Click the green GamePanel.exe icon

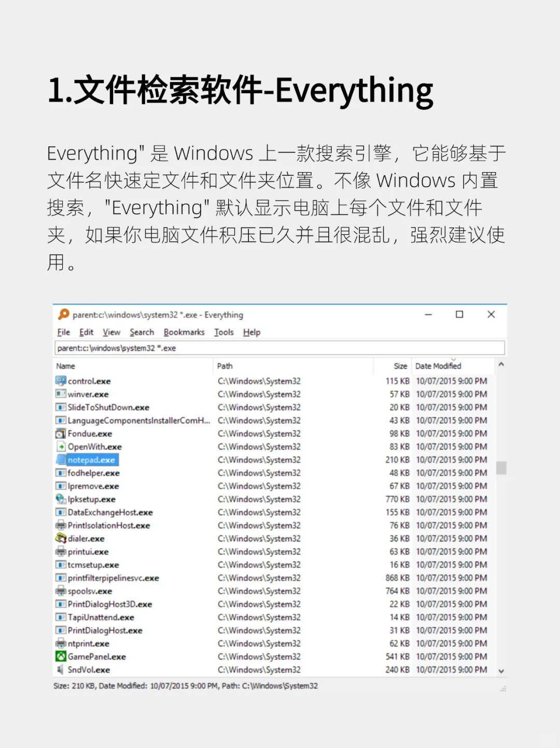(x=61, y=656)
